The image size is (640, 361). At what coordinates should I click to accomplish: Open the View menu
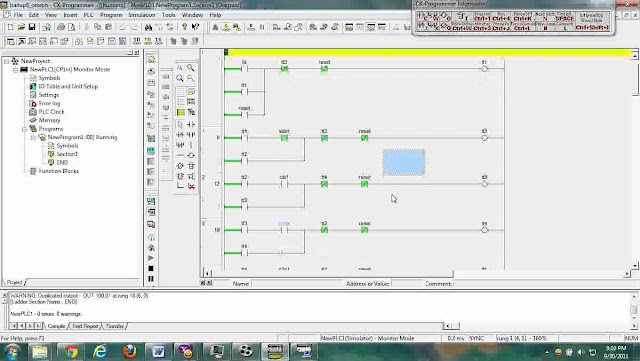(x=51, y=15)
